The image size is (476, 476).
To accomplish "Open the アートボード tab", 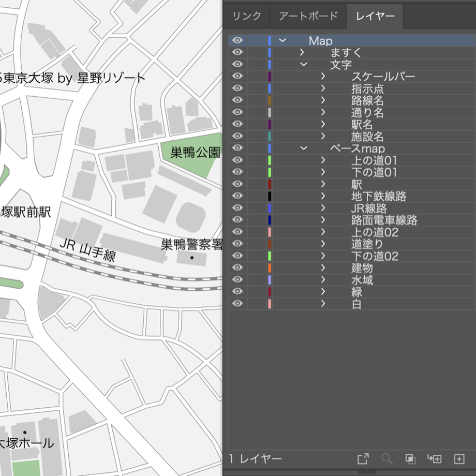I will [x=308, y=16].
